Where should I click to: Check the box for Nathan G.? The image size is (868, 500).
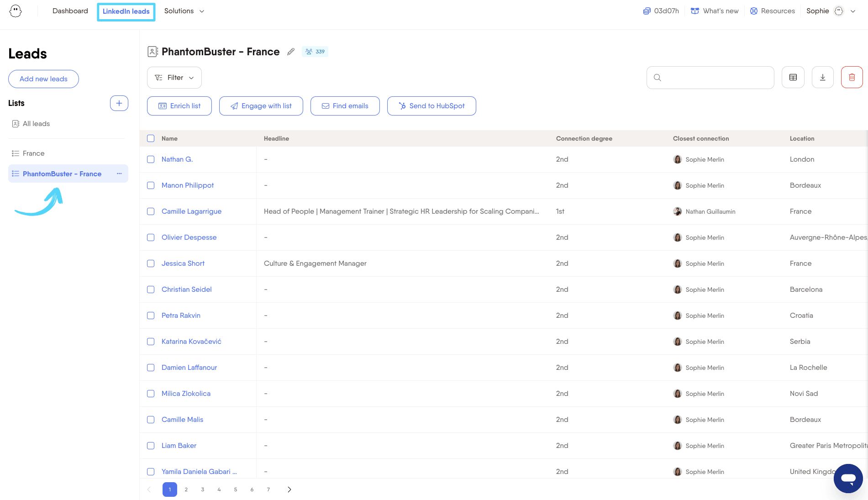tap(151, 159)
